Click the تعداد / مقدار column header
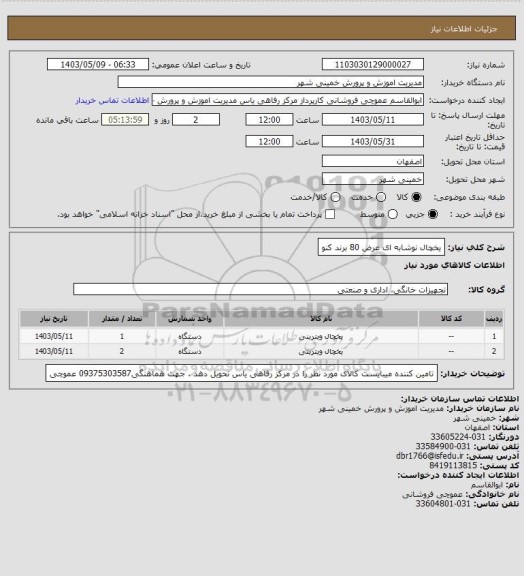524x576 pixels. pyautogui.click(x=122, y=318)
